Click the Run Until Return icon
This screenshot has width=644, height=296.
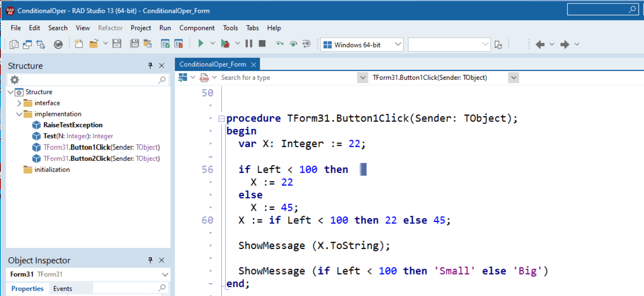click(x=306, y=44)
